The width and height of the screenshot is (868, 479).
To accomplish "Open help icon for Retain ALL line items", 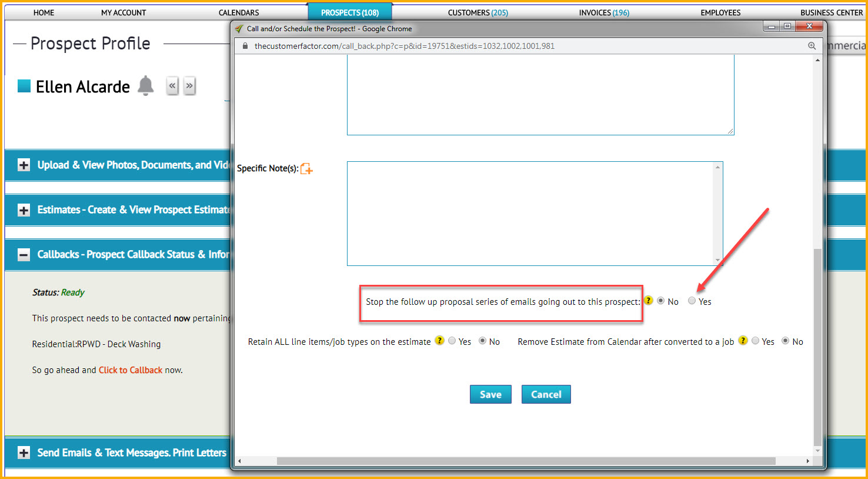I will (x=439, y=340).
